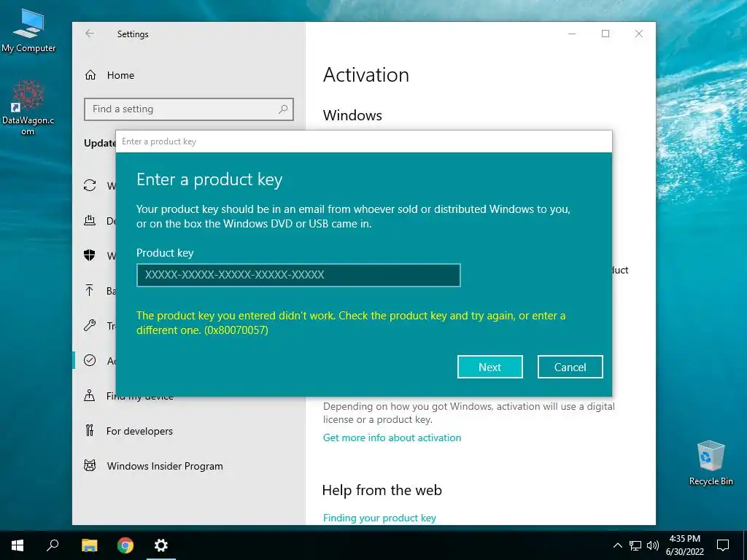Click the Enter a product key heading
Screen dimensions: 747x560
coord(209,179)
